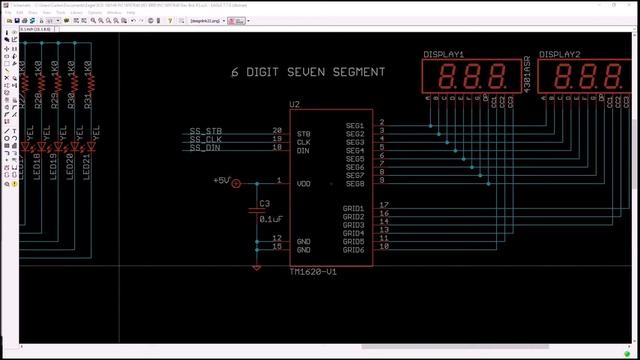Viewport: 640px width, 360px height.
Task: Click the horizontal scrollbar thumb
Action: [455, 347]
